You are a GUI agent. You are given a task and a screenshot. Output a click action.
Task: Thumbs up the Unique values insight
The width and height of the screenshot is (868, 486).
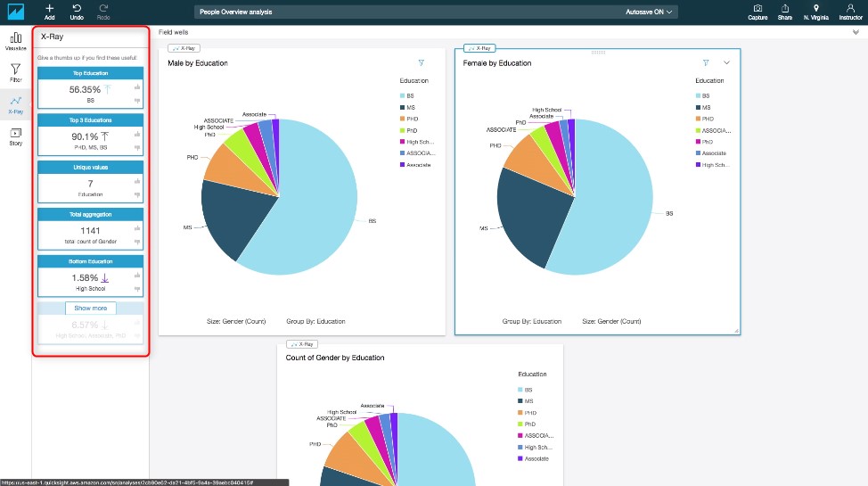(x=136, y=181)
